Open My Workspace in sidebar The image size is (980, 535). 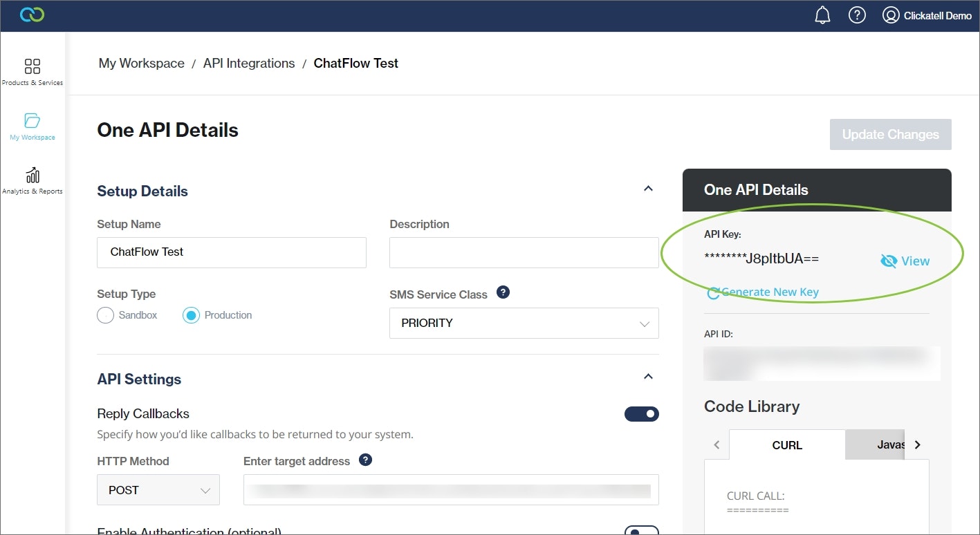pyautogui.click(x=33, y=126)
